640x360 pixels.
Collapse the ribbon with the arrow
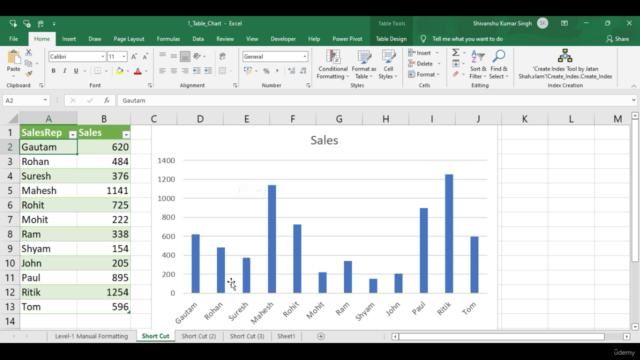tap(633, 86)
